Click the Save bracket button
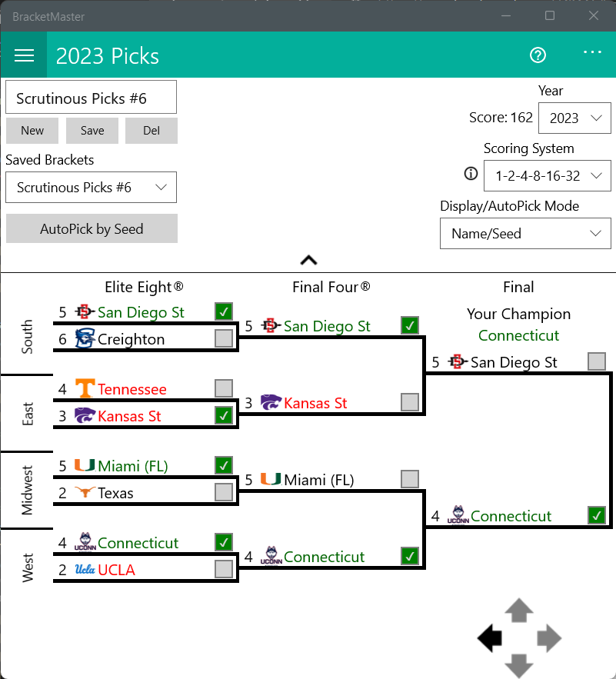This screenshot has width=616, height=679. tap(92, 131)
